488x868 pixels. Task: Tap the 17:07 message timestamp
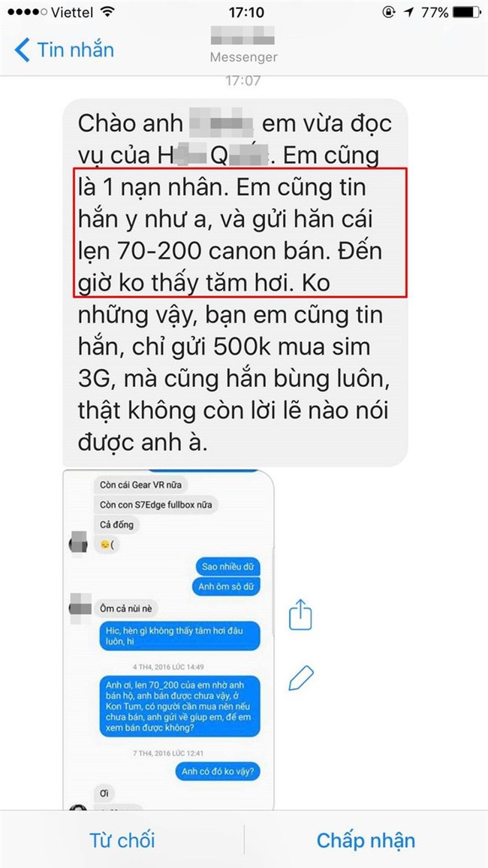click(244, 81)
